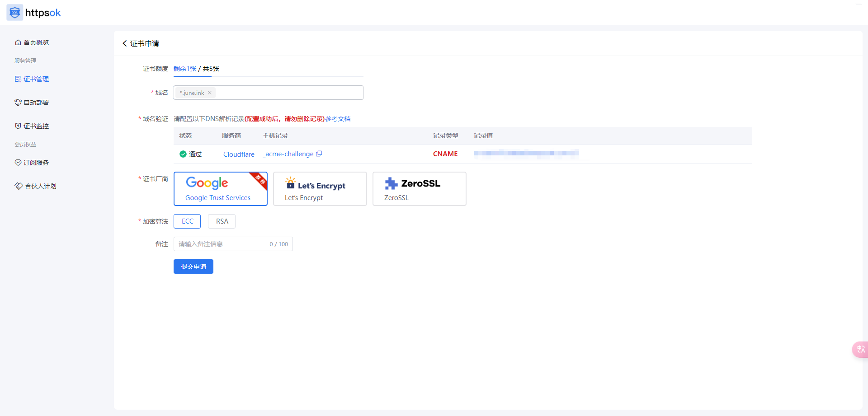Click the 提交申请 submit button

click(x=193, y=266)
